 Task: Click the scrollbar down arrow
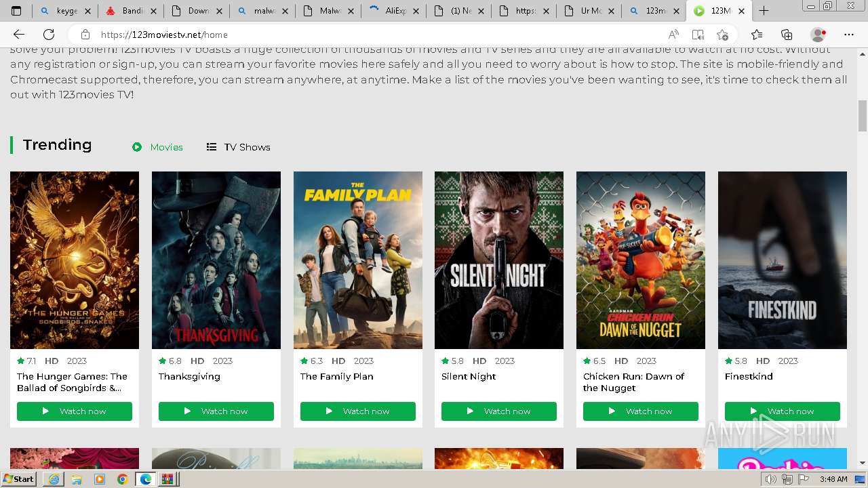click(863, 464)
